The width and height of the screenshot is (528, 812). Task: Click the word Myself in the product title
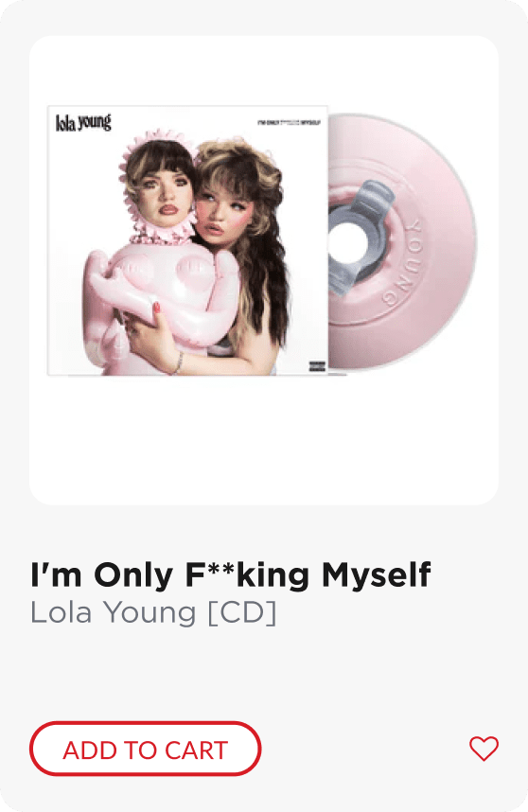click(377, 574)
